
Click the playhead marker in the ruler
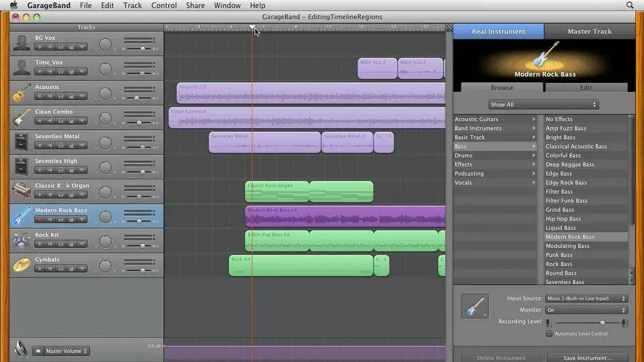(252, 27)
